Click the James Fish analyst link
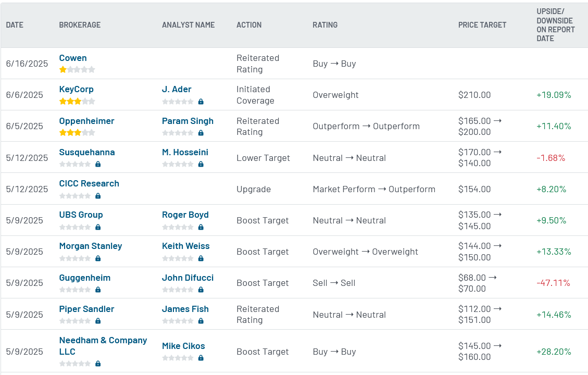 (185, 309)
